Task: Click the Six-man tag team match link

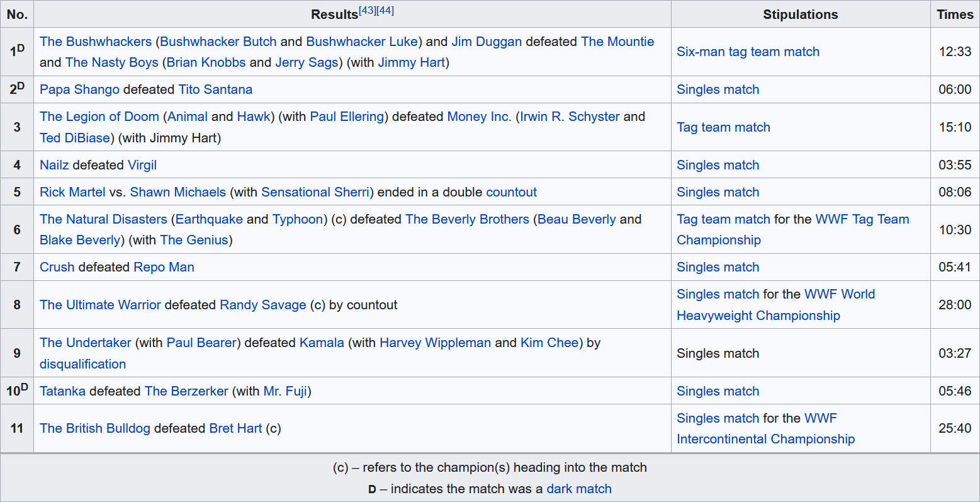Action: click(748, 52)
